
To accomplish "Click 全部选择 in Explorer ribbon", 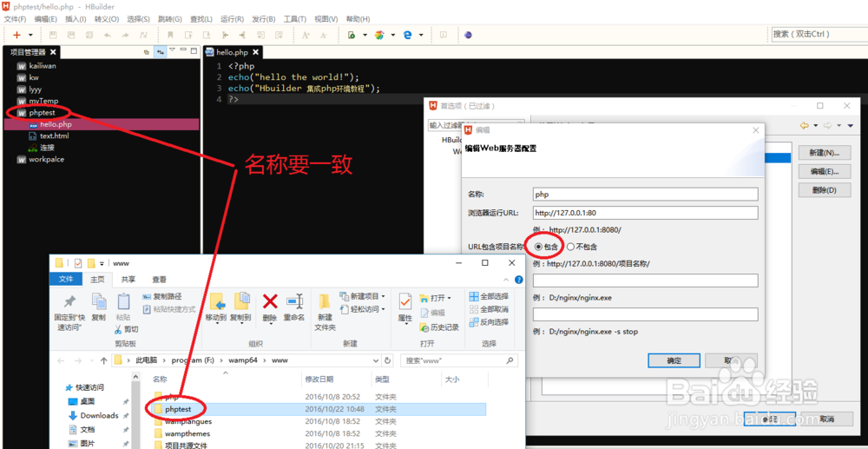I will [x=488, y=296].
